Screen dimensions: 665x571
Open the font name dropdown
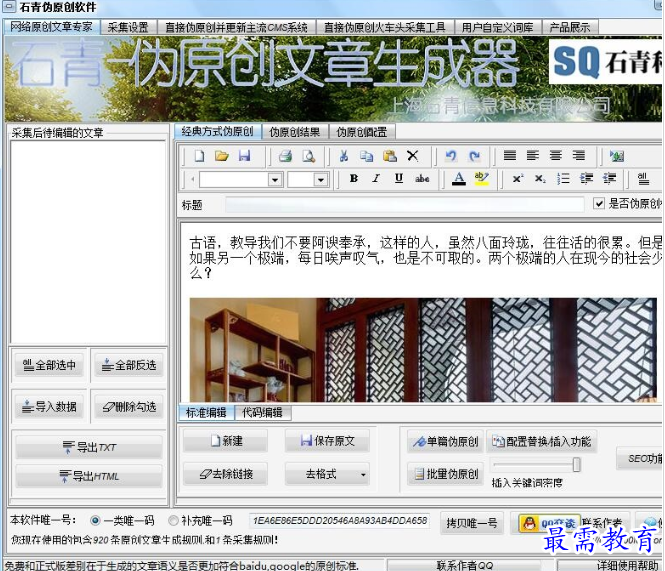coord(275,180)
